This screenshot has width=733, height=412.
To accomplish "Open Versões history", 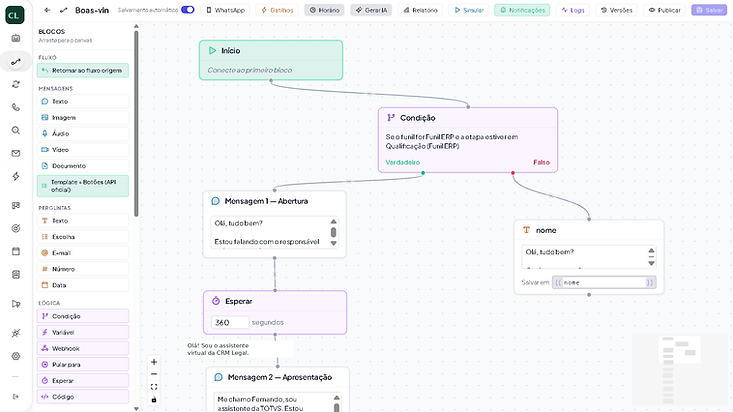I will [617, 10].
